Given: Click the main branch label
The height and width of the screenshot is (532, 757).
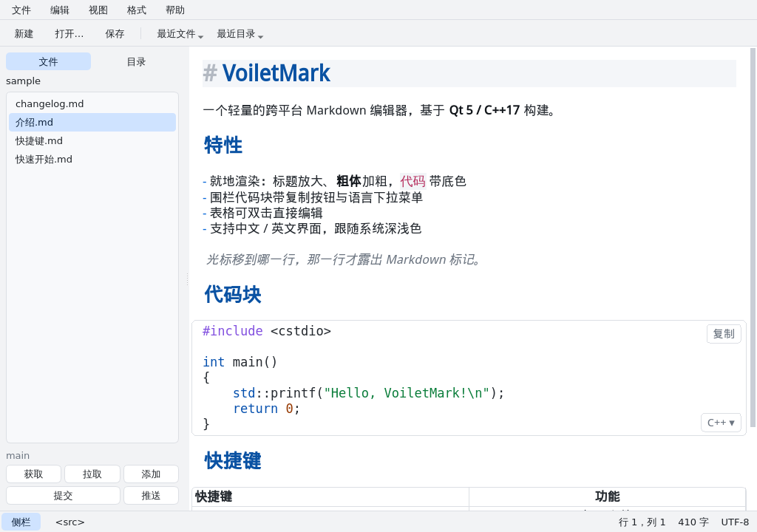Looking at the screenshot, I should coord(18,455).
